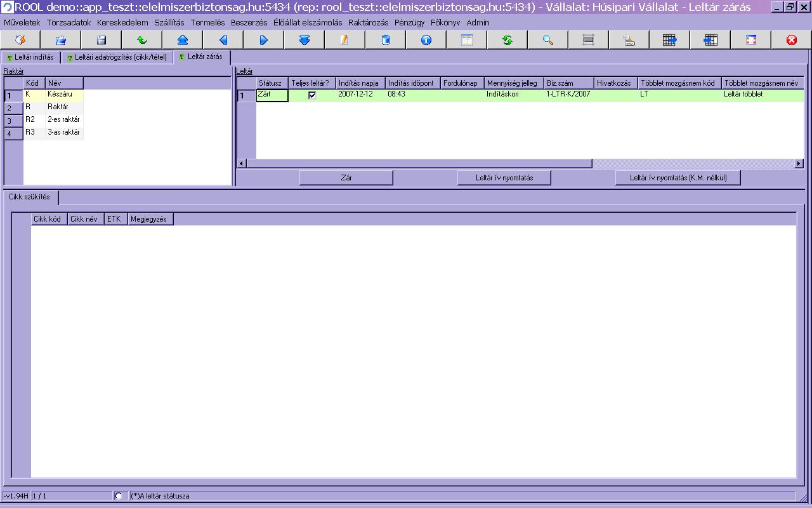Click the blue database cylinder icon
Viewport: 812px width, 508px height.
(386, 40)
